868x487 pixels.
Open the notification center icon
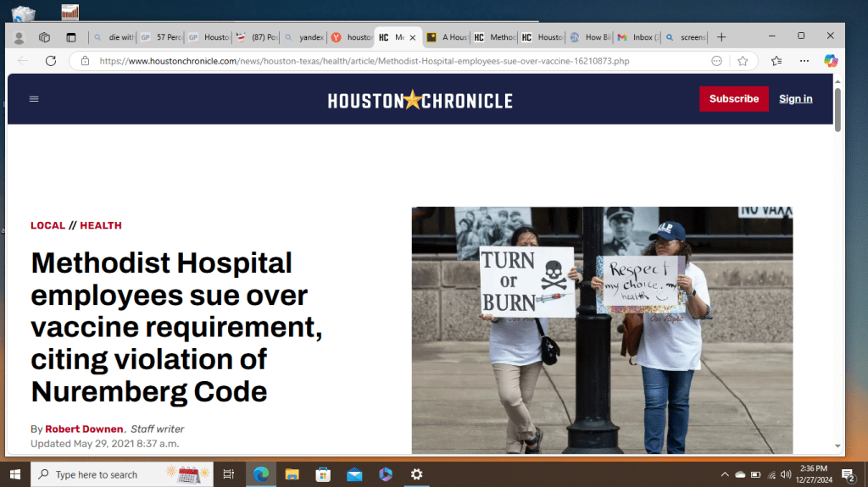[848, 474]
